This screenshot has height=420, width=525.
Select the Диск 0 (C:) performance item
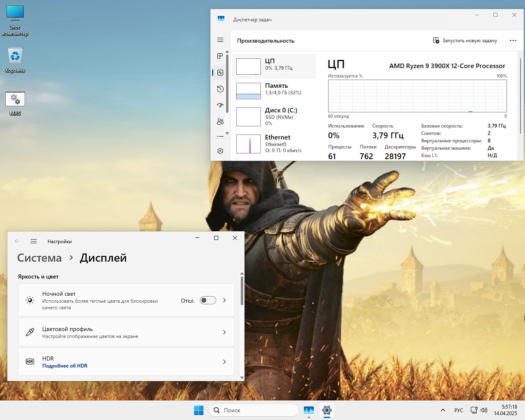(274, 116)
